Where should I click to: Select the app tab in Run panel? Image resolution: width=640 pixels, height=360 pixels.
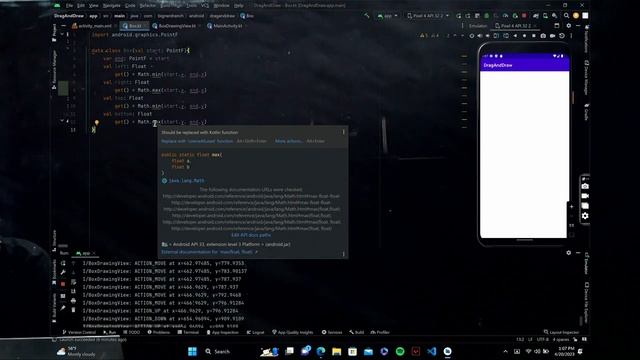click(x=85, y=253)
